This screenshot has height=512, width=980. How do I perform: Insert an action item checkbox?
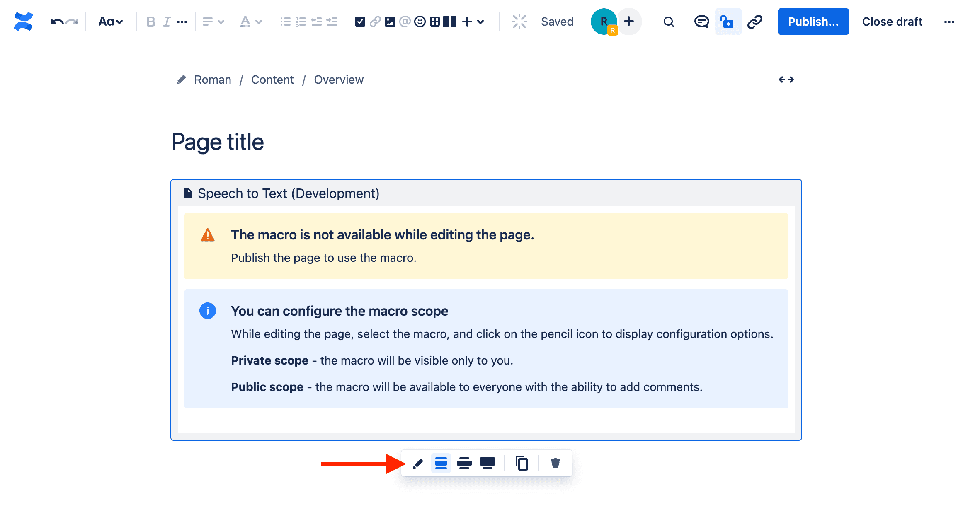point(360,22)
